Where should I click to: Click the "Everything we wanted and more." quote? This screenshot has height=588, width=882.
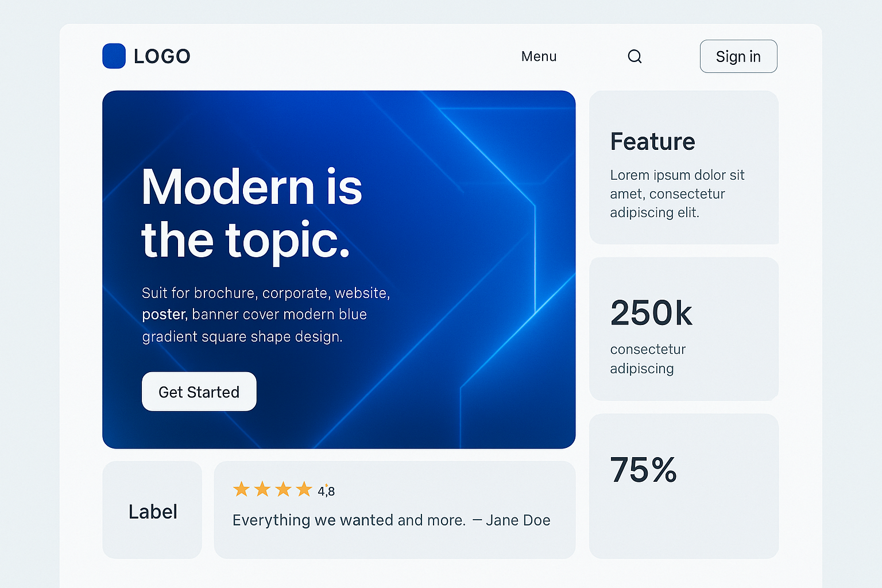pos(349,520)
